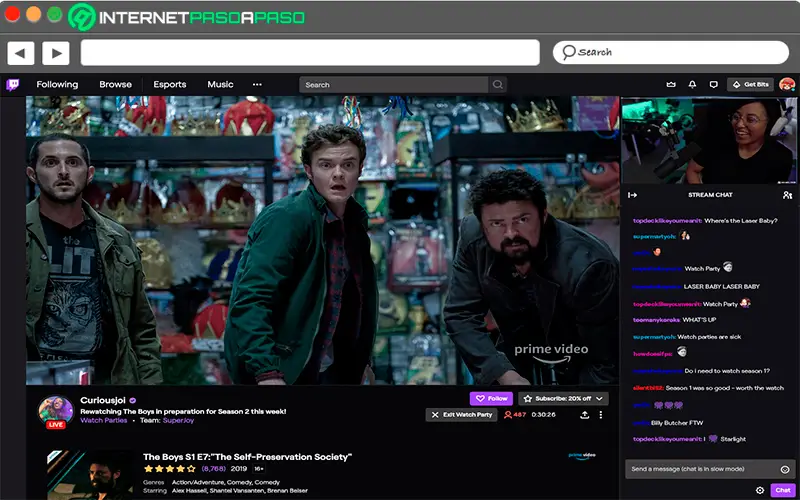The height and width of the screenshot is (500, 800).
Task: Click the viewer count 487
Action: [x=515, y=415]
